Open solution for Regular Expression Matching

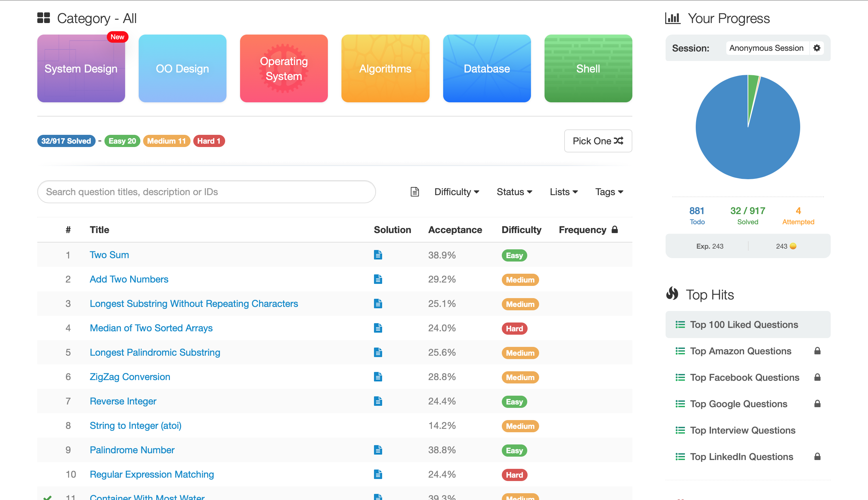[378, 474]
